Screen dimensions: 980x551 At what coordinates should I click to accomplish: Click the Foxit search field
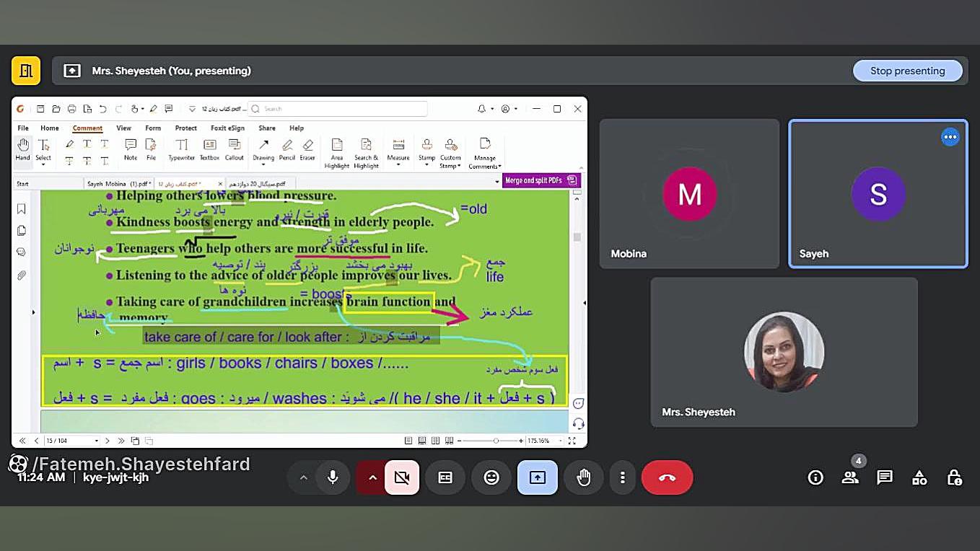[338, 109]
